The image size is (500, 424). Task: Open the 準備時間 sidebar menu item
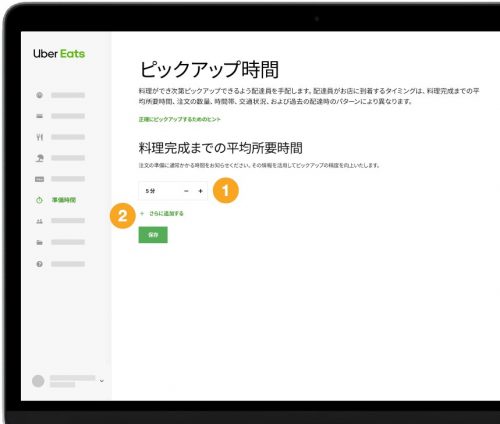coord(64,200)
